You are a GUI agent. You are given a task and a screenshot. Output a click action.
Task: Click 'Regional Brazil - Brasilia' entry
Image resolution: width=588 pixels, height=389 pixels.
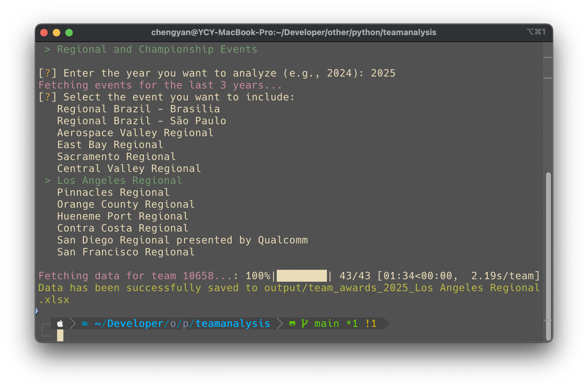tap(138, 109)
